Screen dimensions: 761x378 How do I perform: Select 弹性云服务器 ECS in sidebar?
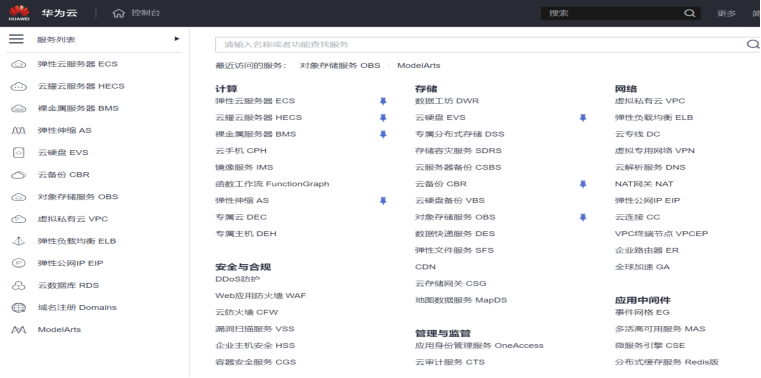(x=78, y=64)
